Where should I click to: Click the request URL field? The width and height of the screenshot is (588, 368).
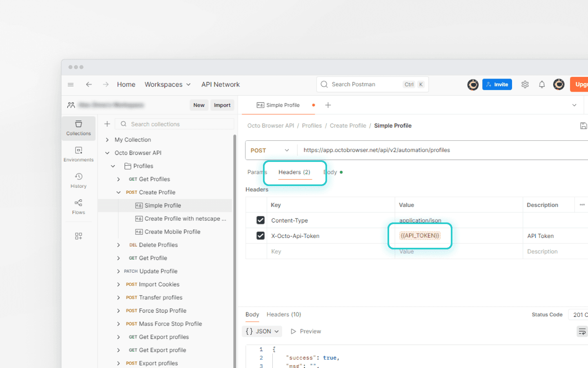[x=443, y=150]
